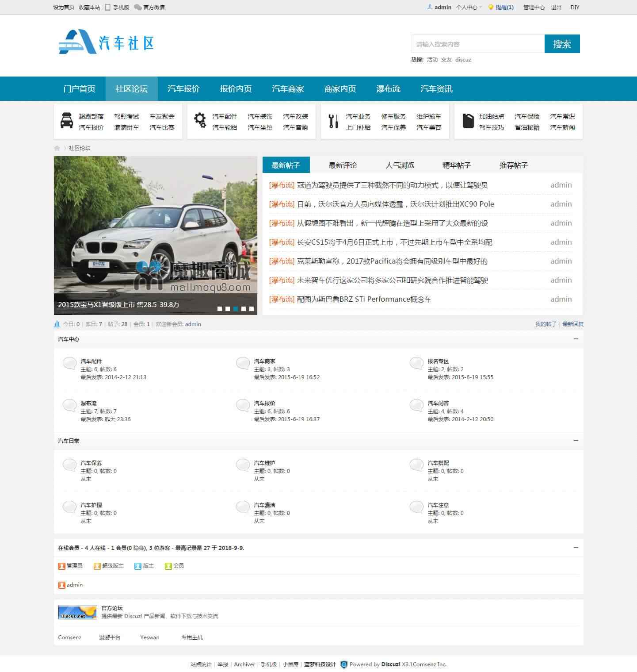Viewport: 637px width, 672px height.
Task: Click the 汽车保养 forum bubble icon
Action: (x=69, y=465)
